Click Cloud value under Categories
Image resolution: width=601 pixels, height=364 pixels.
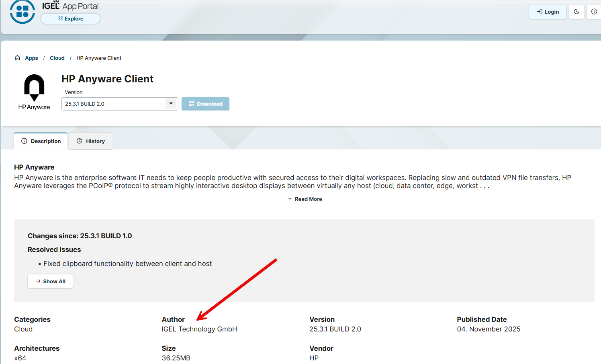point(23,329)
